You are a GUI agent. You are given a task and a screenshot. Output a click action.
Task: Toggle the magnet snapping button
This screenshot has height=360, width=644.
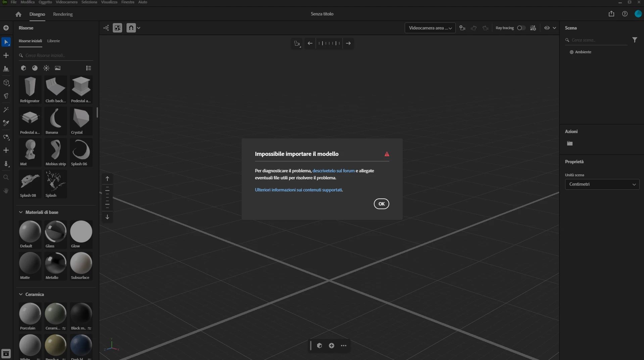click(x=131, y=28)
